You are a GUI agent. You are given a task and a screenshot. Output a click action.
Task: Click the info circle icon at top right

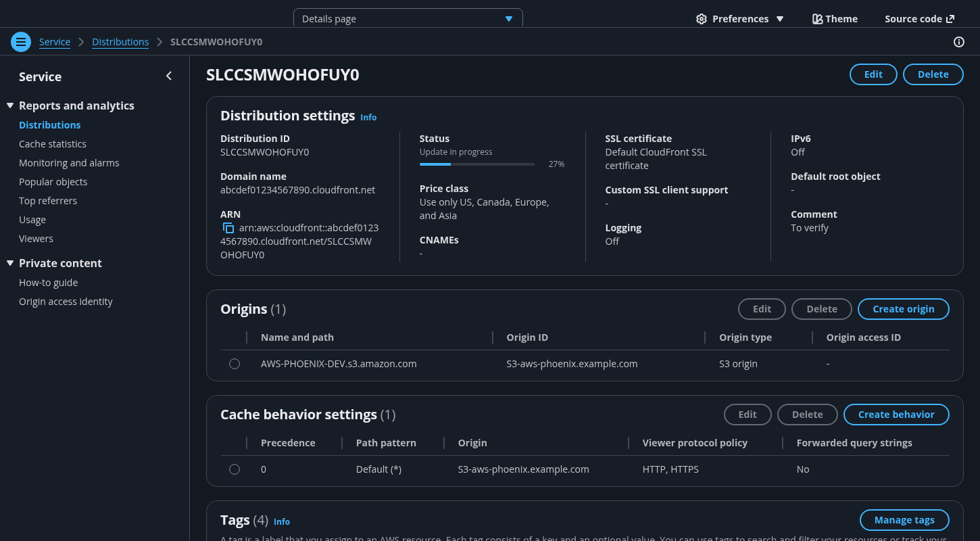click(958, 42)
